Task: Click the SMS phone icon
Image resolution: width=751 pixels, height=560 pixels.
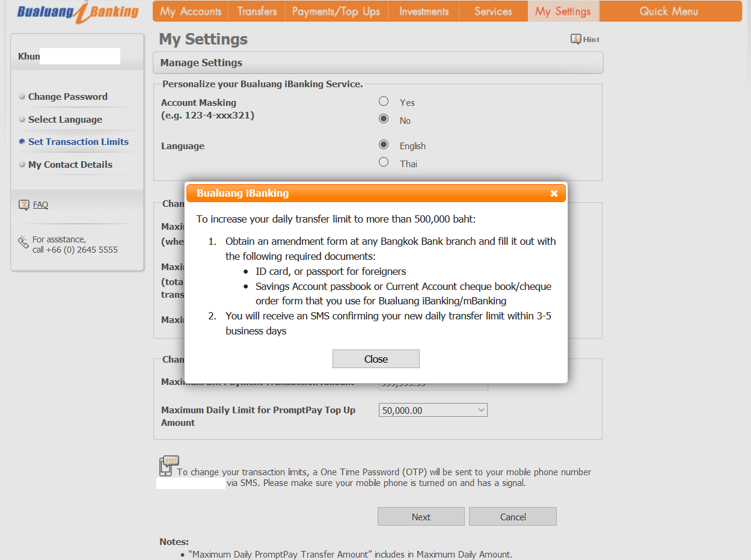Action: [x=168, y=466]
